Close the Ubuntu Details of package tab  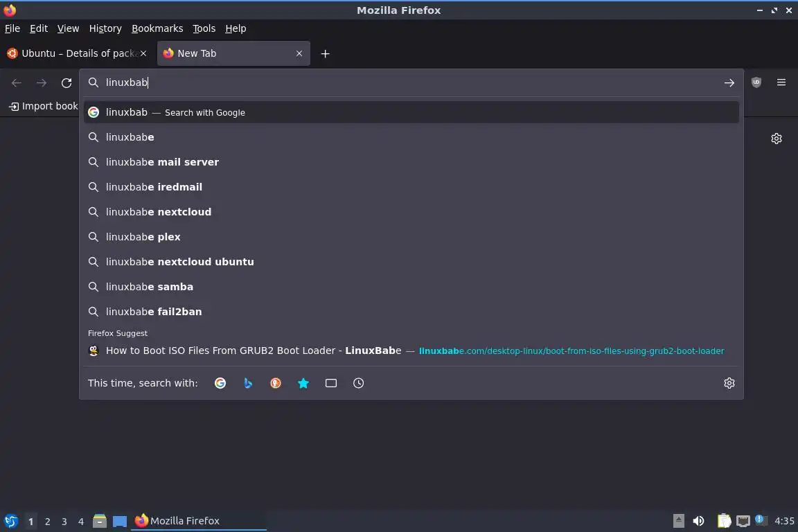143,53
